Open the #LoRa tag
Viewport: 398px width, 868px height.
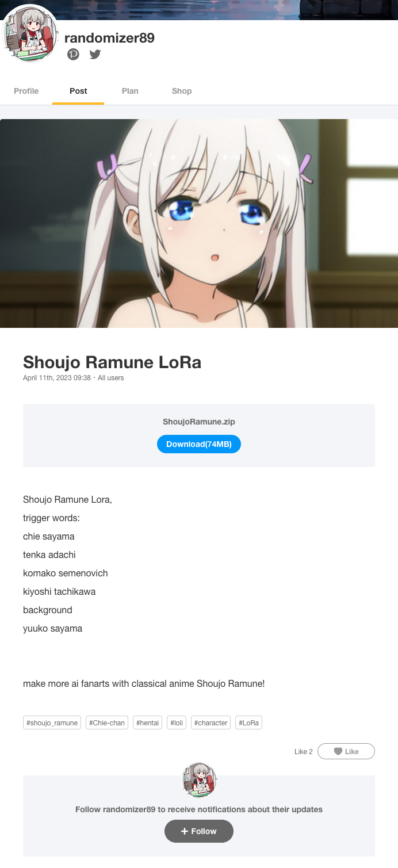coord(249,722)
